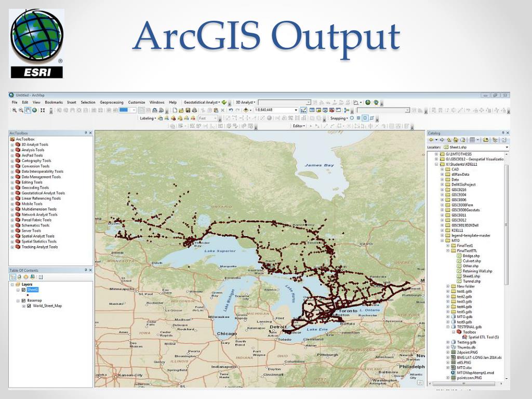Click the blue selection color swatch dropdown

[x=127, y=110]
